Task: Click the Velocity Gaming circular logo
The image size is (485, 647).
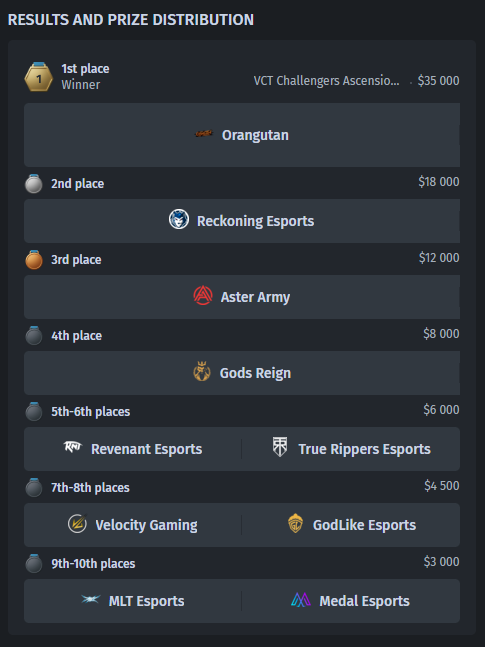Action: (77, 524)
